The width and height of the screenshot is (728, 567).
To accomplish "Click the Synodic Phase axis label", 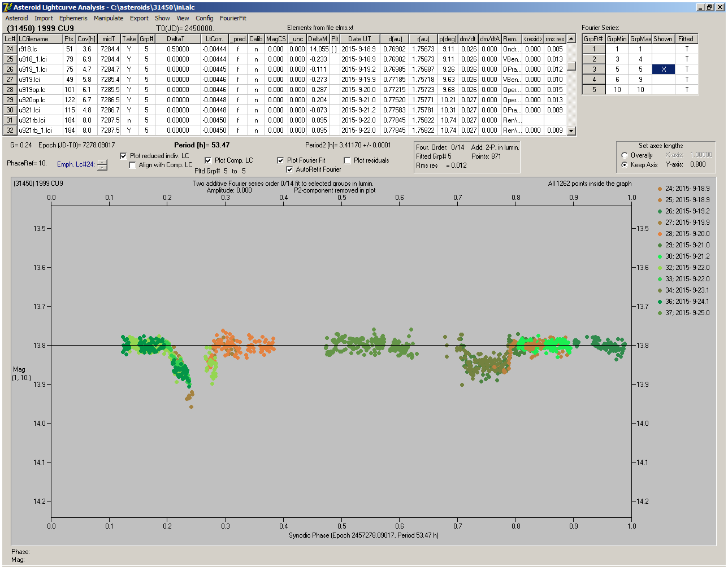I will 363,535.
